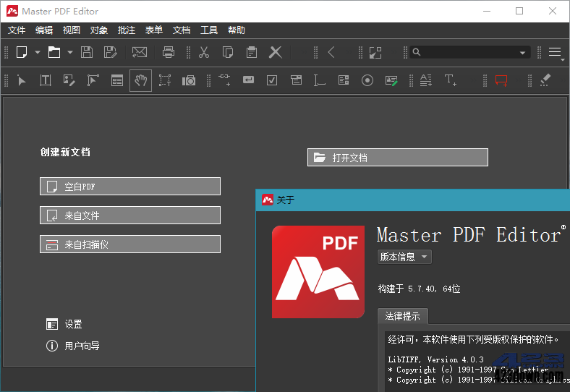570x392 pixels.
Task: Open the 工具 menu
Action: (x=209, y=30)
